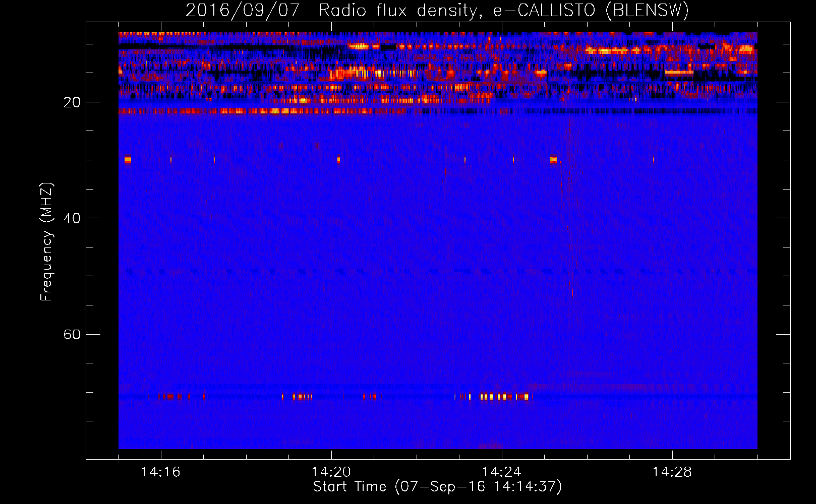Click the 20 MHz frequency axis label
This screenshot has width=816, height=504.
pyautogui.click(x=72, y=102)
